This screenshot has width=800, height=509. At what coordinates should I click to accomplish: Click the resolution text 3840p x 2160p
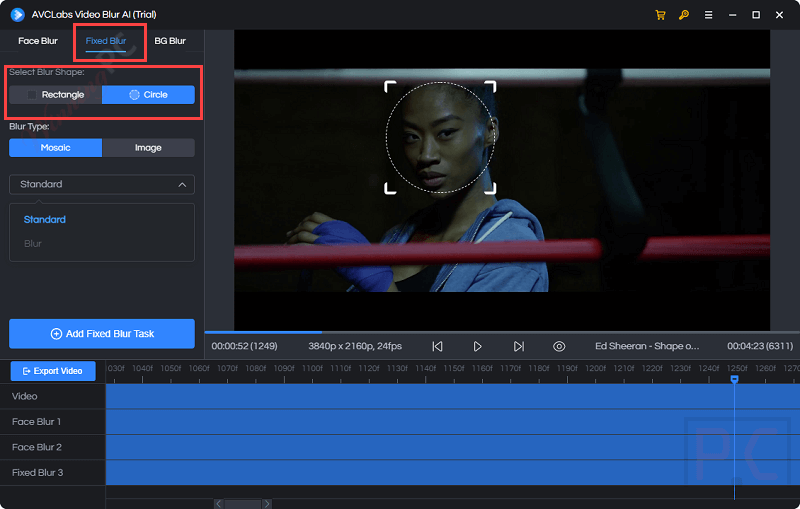(355, 346)
